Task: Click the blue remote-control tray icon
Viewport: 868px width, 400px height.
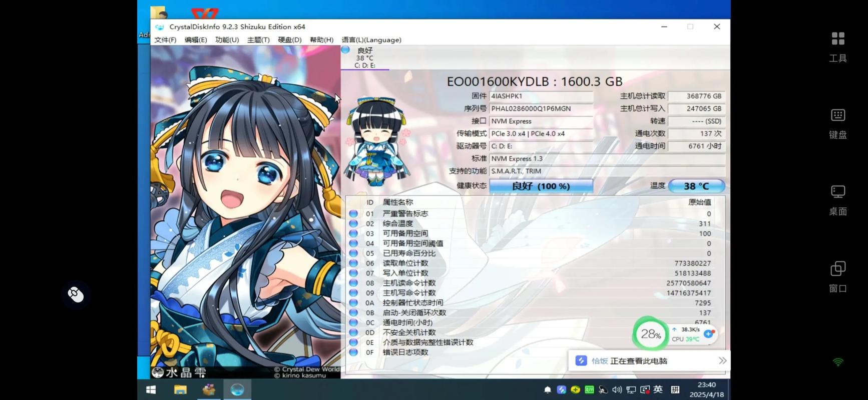Action: point(562,389)
